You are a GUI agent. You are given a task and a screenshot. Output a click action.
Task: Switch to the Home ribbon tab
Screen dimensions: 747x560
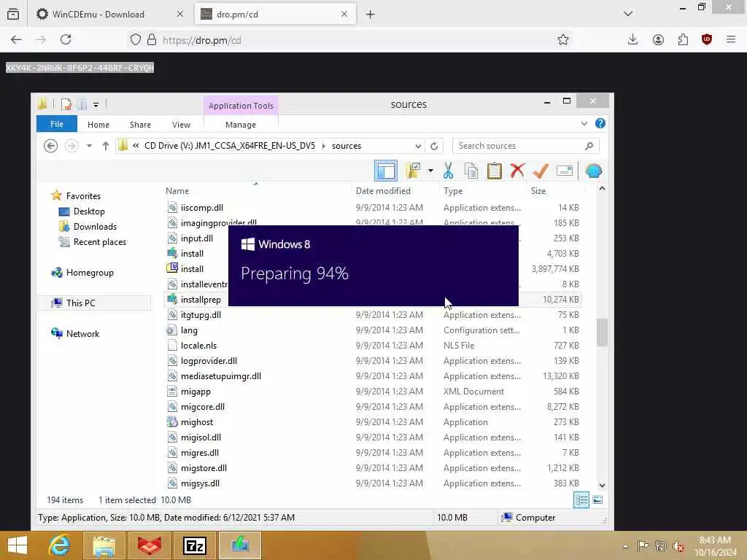point(98,124)
